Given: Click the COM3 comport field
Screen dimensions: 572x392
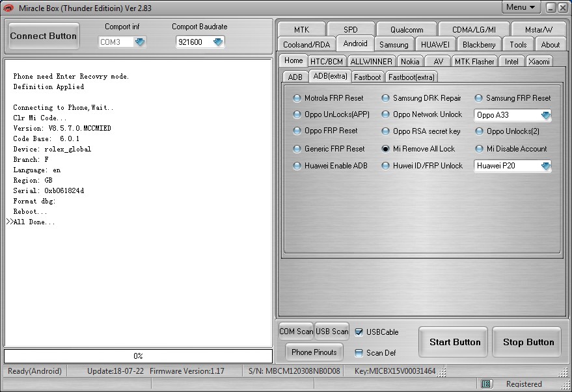Looking at the screenshot, I should pyautogui.click(x=116, y=42).
